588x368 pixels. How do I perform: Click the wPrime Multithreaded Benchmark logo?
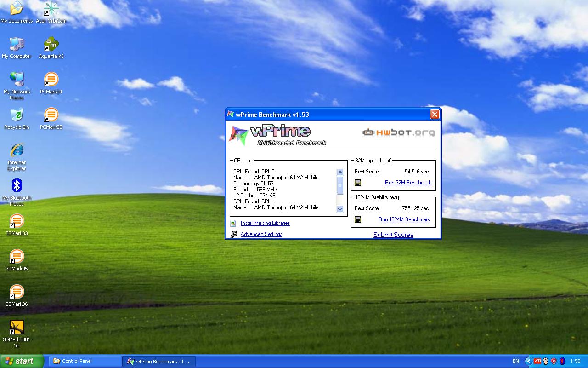277,135
